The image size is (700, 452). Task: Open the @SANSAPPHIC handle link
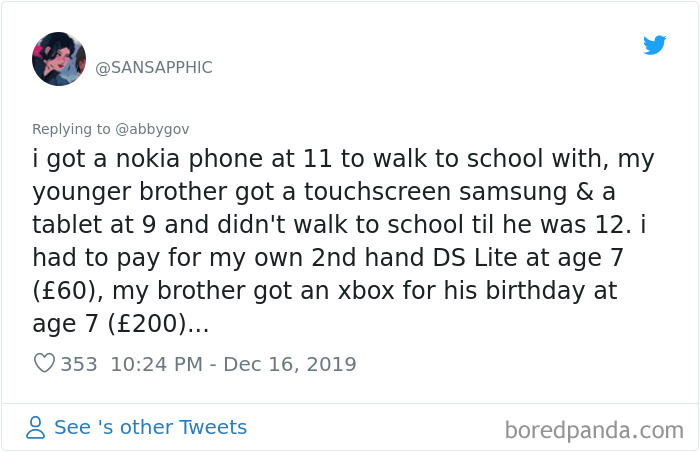tap(154, 68)
